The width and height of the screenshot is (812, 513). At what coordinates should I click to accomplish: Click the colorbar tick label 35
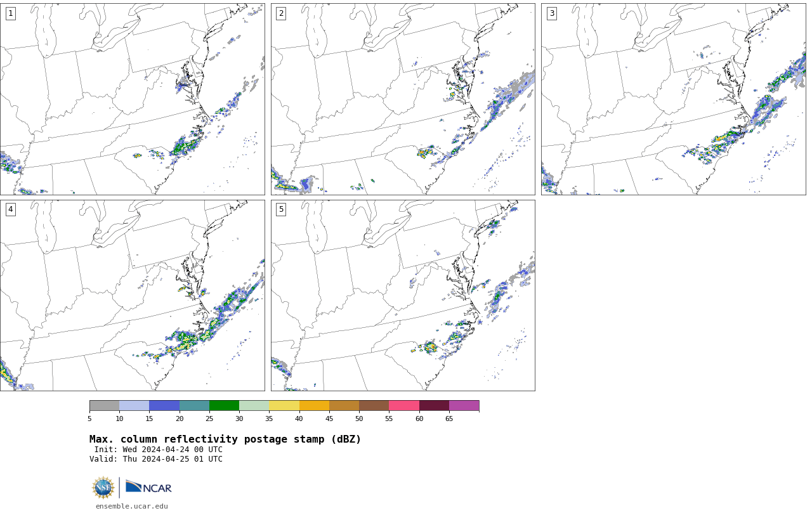pos(269,419)
